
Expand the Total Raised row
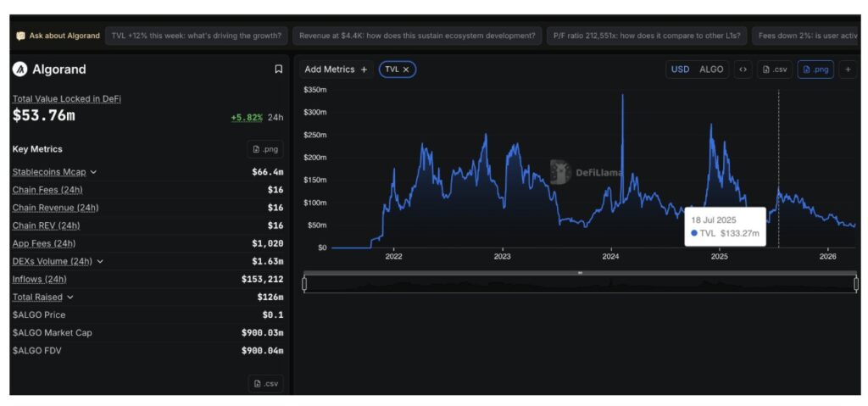(70, 297)
